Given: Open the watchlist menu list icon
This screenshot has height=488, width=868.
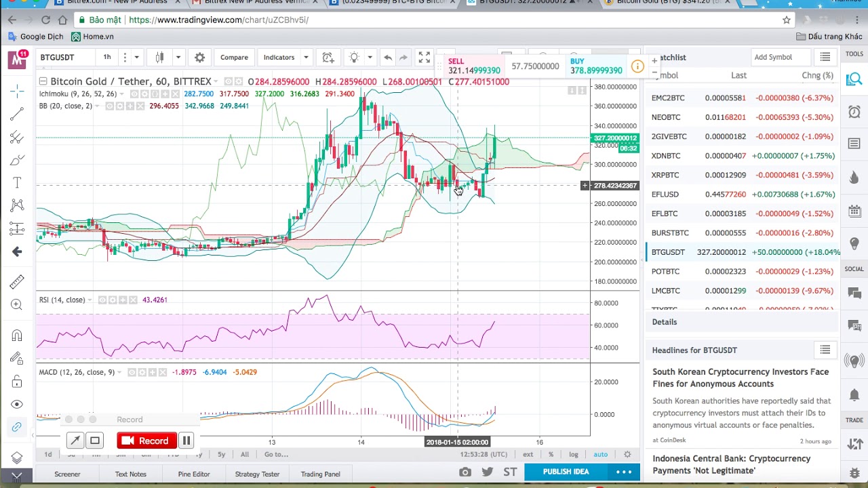Looking at the screenshot, I should click(x=825, y=57).
